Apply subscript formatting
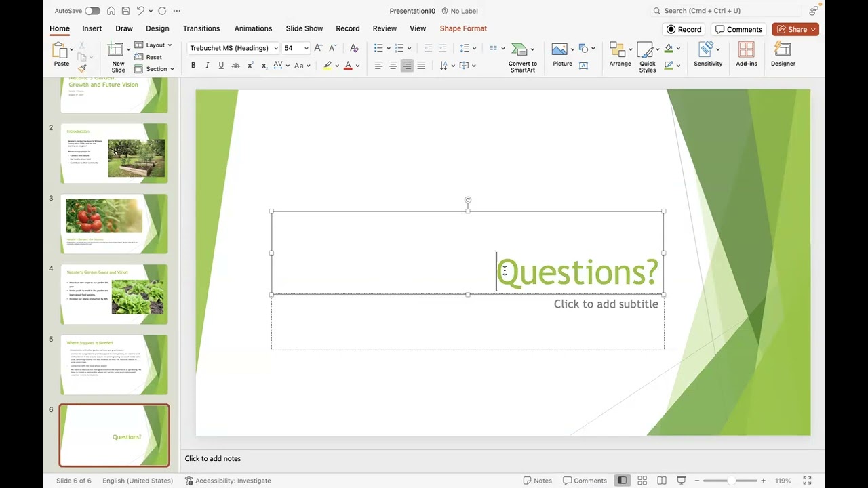Screen dimensions: 868x488 pyautogui.click(x=264, y=66)
